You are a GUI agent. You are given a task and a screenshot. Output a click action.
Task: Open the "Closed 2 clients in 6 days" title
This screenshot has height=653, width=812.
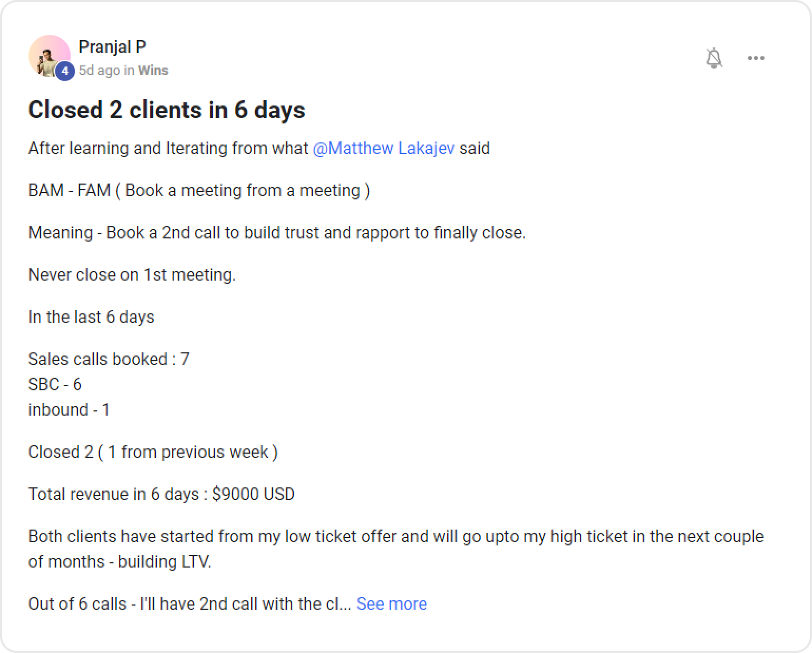pyautogui.click(x=167, y=110)
